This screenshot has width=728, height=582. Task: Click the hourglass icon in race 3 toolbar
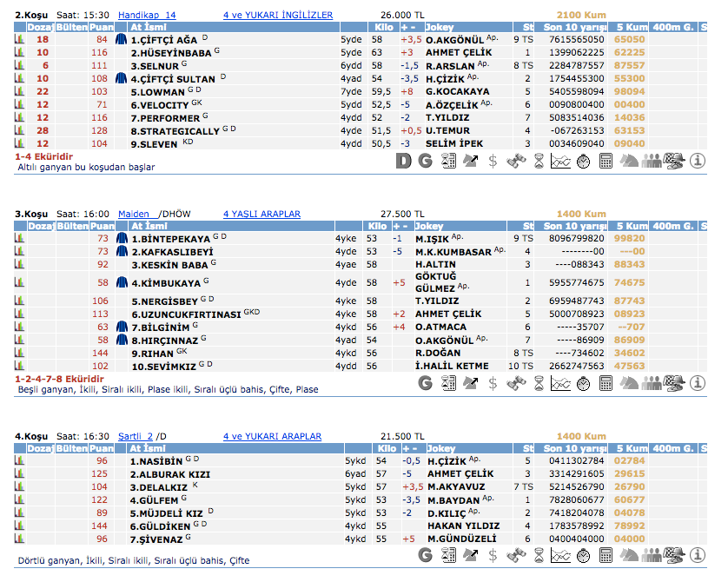(539, 382)
